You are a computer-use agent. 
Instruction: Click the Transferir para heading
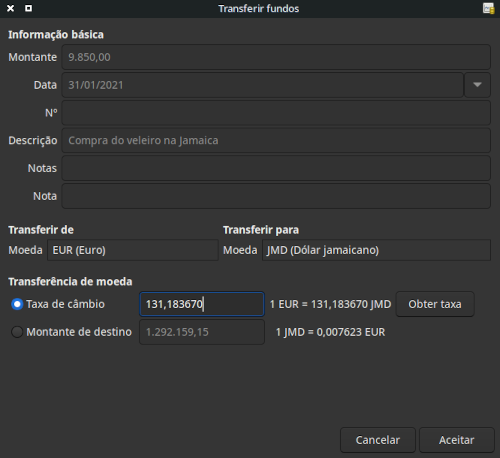coord(261,230)
